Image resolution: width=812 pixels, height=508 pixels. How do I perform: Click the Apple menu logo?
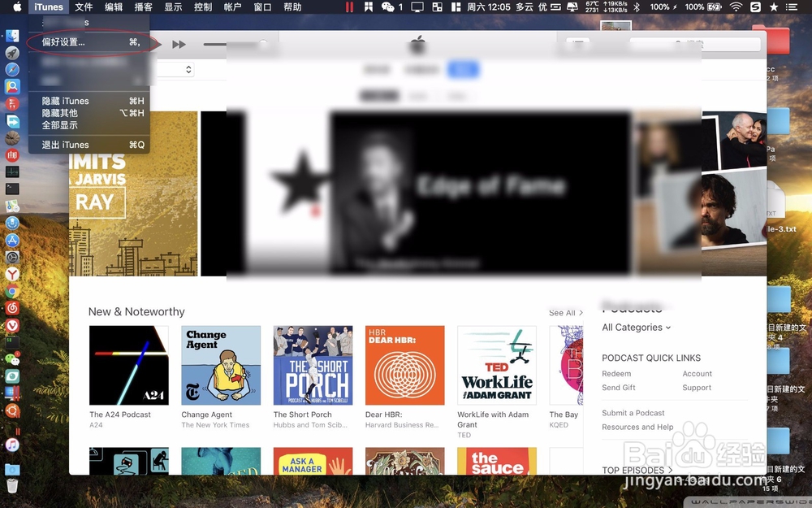16,7
